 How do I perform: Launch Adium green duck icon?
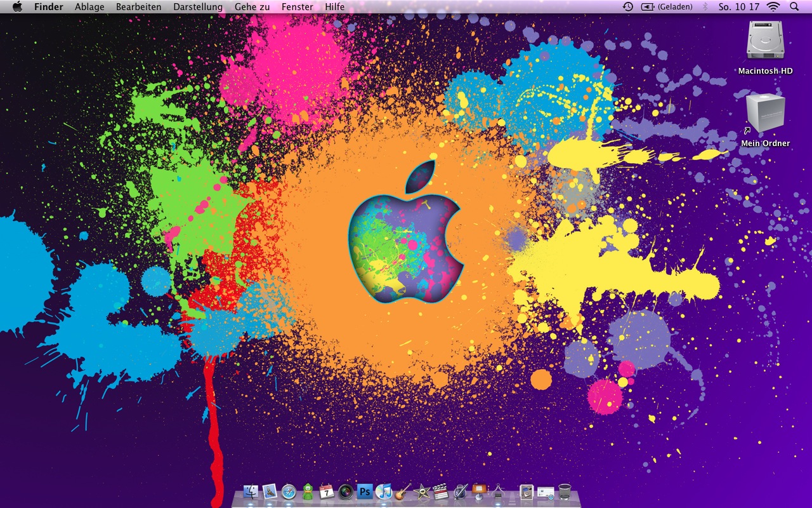coord(308,491)
